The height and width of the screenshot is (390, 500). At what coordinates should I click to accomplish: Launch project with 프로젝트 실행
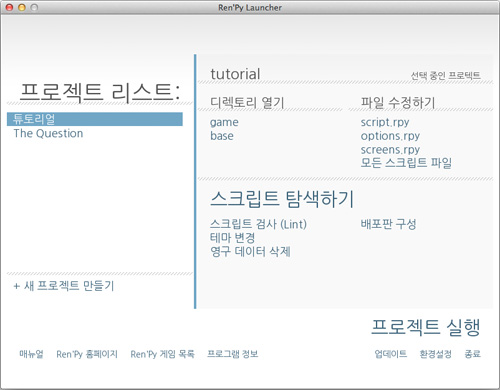tap(426, 327)
